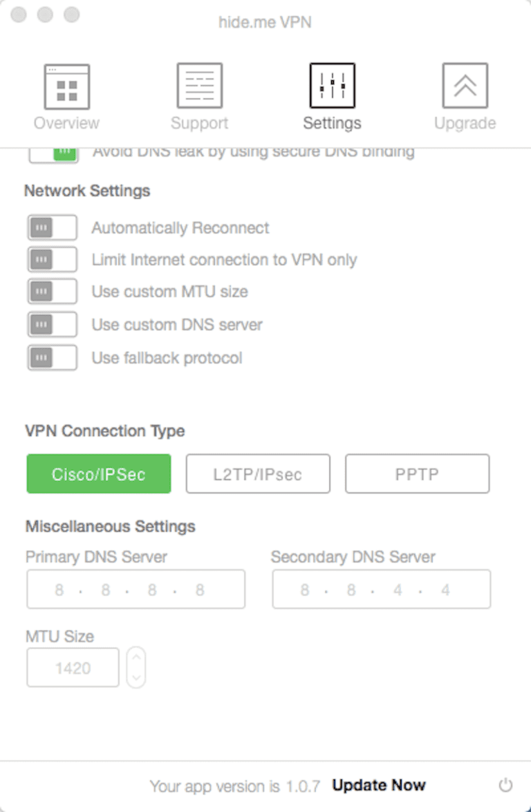The width and height of the screenshot is (531, 812).
Task: Click the power button at the bottom
Action: [x=505, y=786]
